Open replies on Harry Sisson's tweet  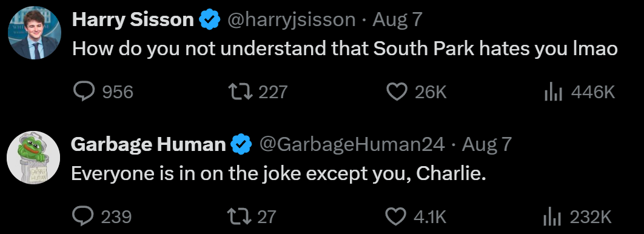[103, 92]
